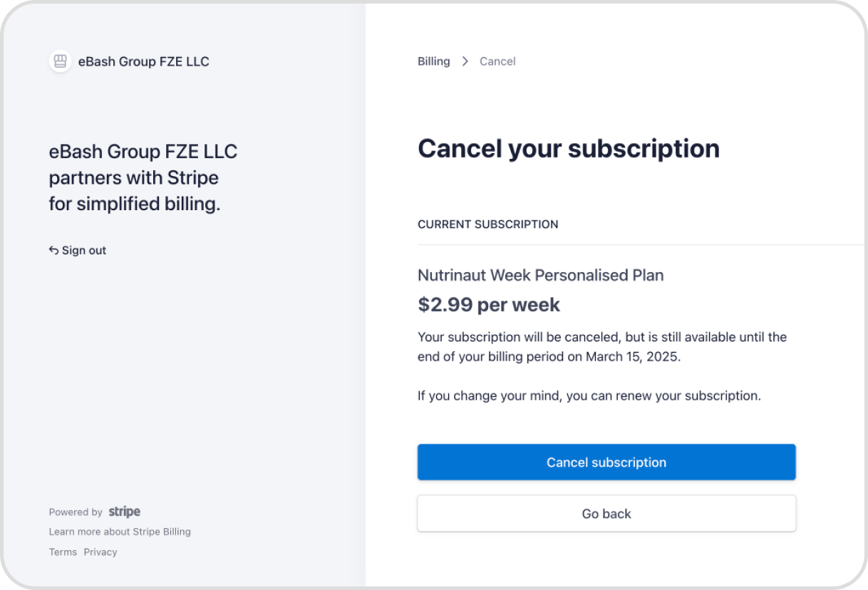Sign out using the Sign out text
The width and height of the screenshot is (868, 590).
point(84,250)
